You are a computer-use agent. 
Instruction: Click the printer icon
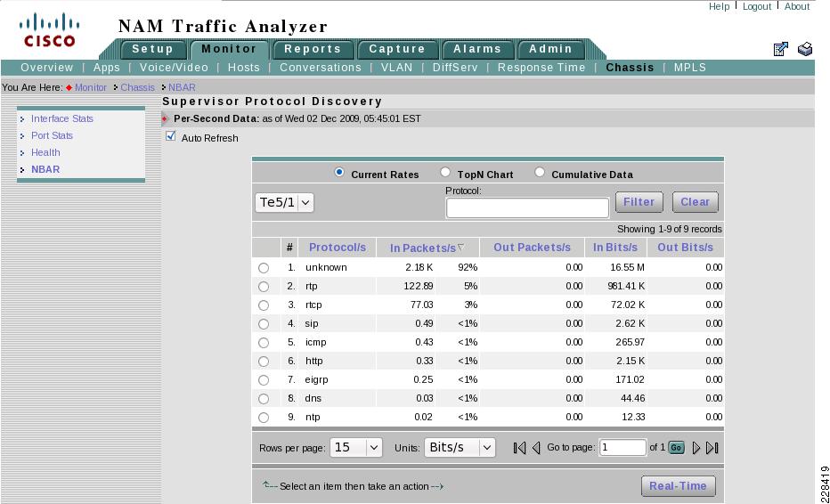(805, 49)
